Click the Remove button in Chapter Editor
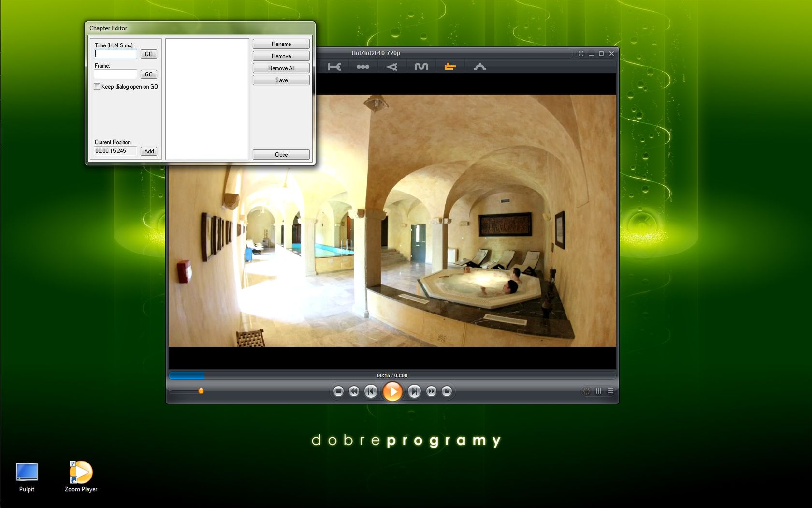 point(281,56)
